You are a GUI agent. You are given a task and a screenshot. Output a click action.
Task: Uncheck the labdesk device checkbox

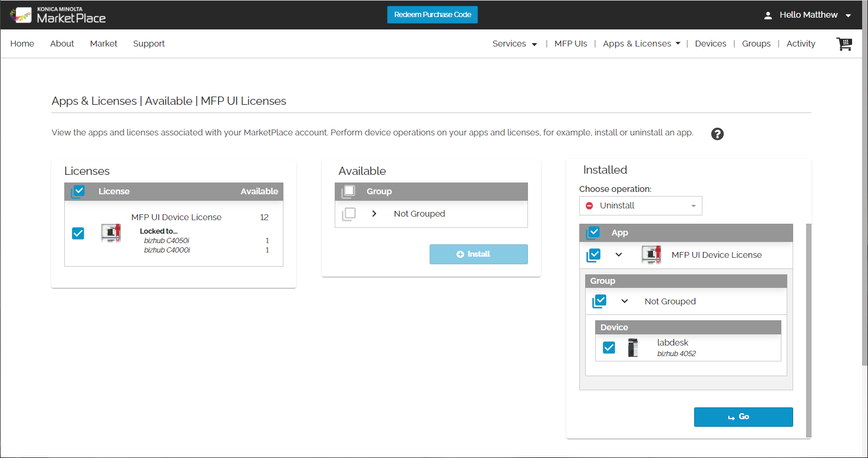point(609,348)
